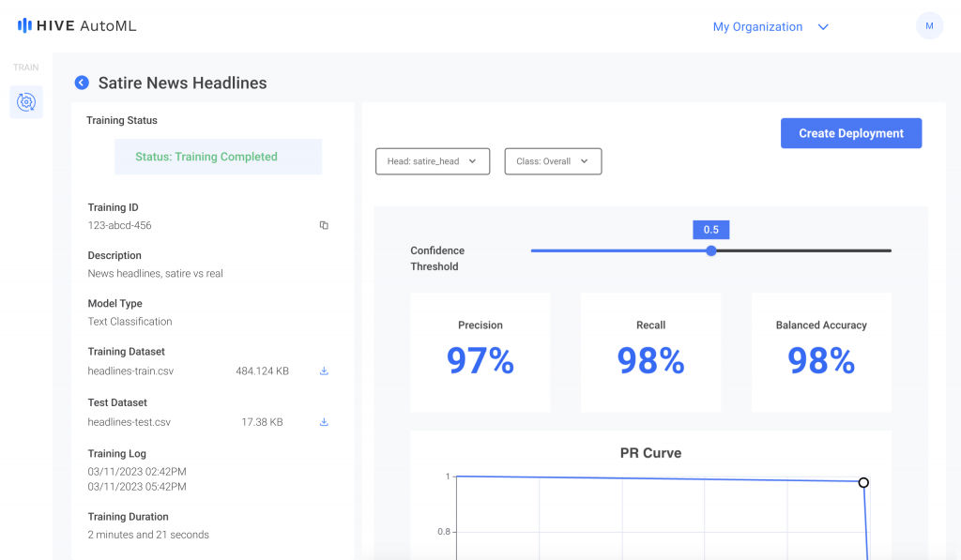Viewport: 961px width, 560px height.
Task: Open the user avatar M menu
Action: click(x=929, y=25)
